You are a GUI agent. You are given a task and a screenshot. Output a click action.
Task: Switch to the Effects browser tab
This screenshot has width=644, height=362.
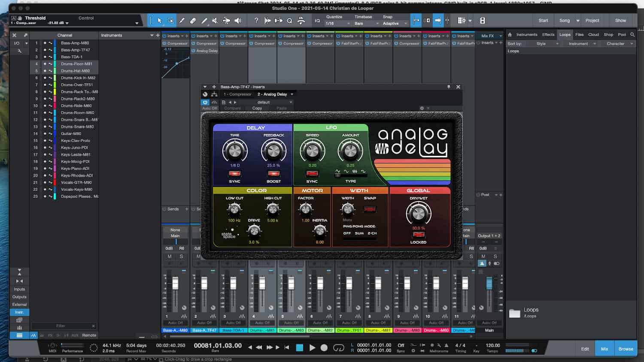(548, 35)
